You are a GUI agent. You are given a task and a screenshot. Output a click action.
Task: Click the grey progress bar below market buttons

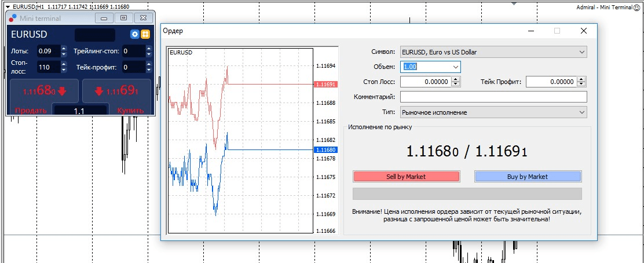point(467,194)
